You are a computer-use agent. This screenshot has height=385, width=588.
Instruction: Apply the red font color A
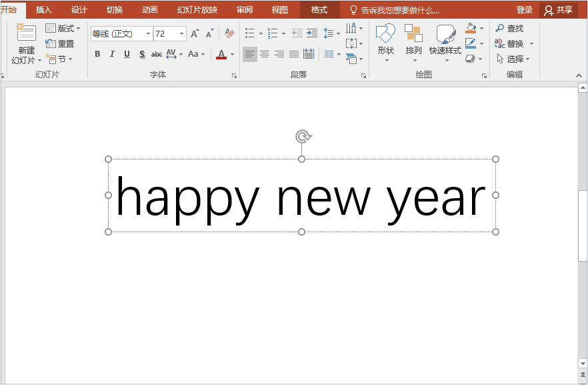pos(221,55)
